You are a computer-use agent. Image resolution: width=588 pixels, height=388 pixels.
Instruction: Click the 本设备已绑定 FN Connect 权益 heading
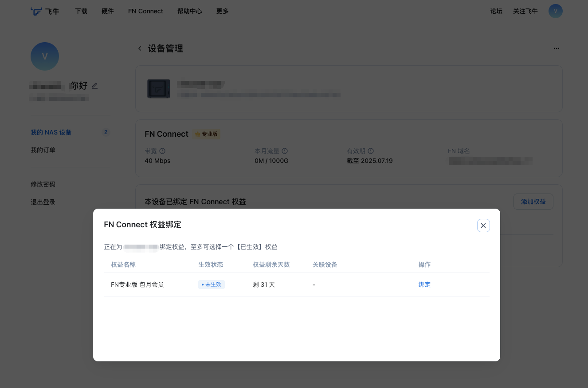[195, 202]
